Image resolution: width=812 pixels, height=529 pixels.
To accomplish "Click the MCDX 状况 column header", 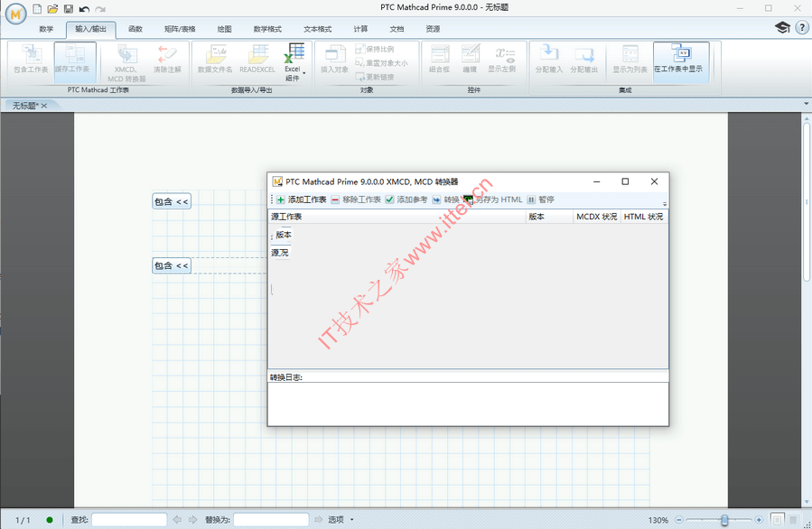I will click(596, 217).
